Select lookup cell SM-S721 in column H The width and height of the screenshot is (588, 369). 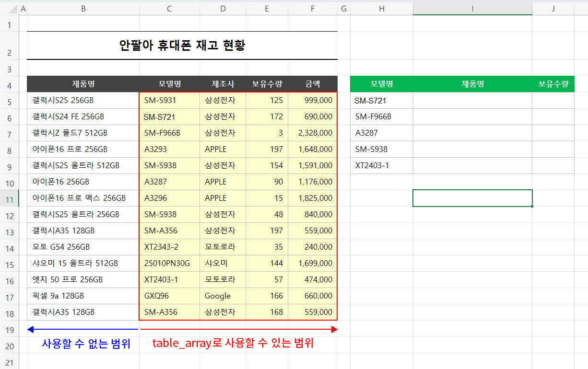[382, 101]
